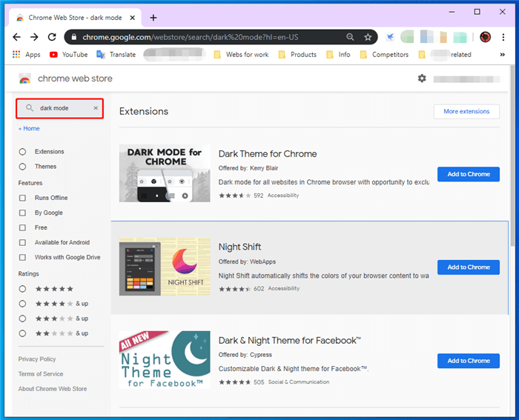Close the Chrome Web Store tab
The width and height of the screenshot is (519, 420).
coord(133,18)
